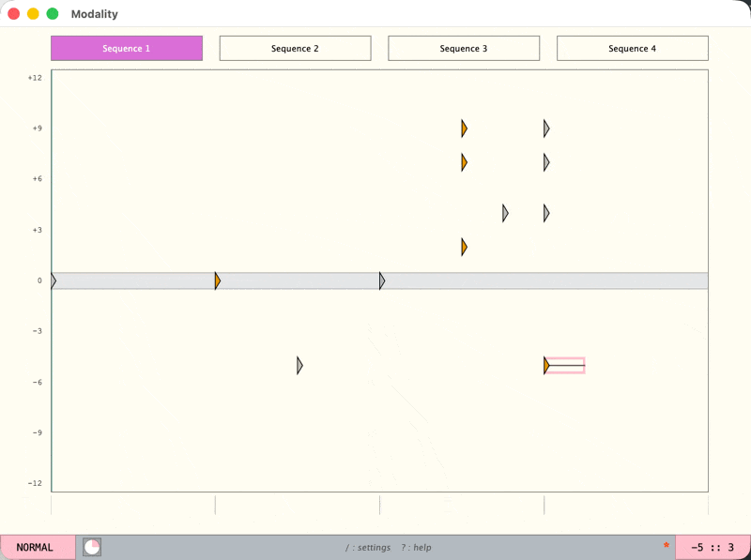The height and width of the screenshot is (560, 751).
Task: Switch to Sequence 2
Action: (295, 49)
